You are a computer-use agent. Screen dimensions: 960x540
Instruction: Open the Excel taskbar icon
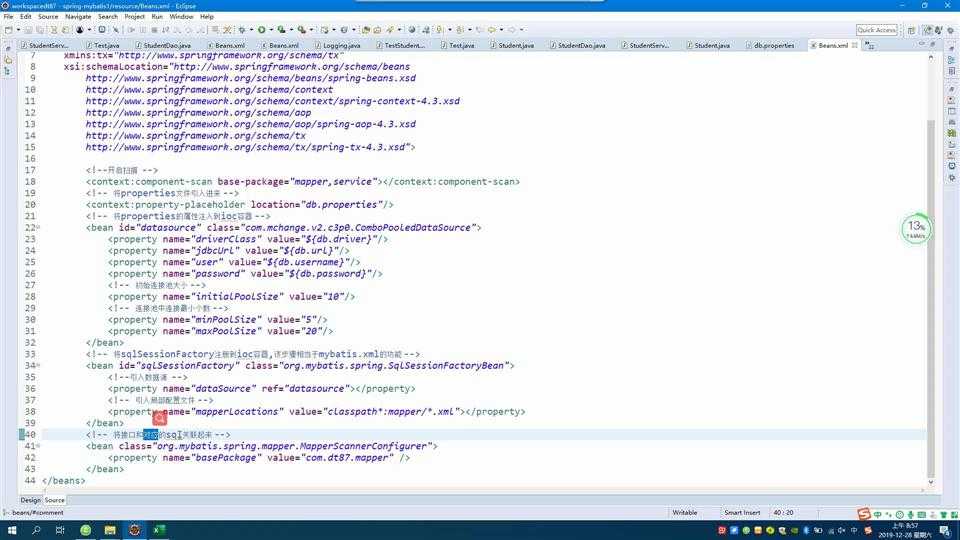(159, 530)
